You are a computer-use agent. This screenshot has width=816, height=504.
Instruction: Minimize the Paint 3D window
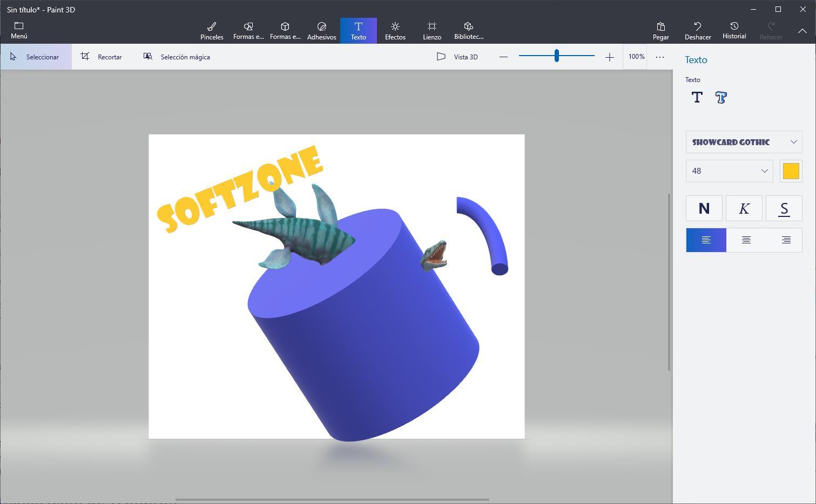pos(753,9)
